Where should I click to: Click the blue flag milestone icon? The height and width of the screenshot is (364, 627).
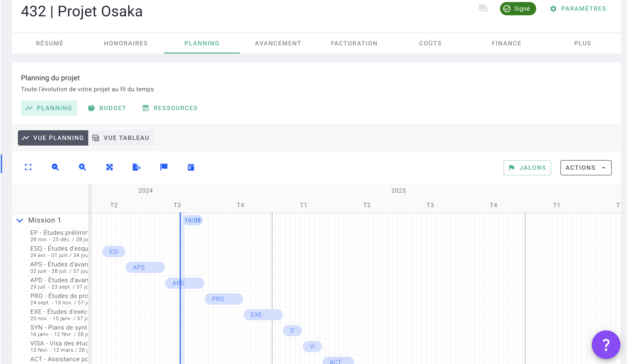164,167
